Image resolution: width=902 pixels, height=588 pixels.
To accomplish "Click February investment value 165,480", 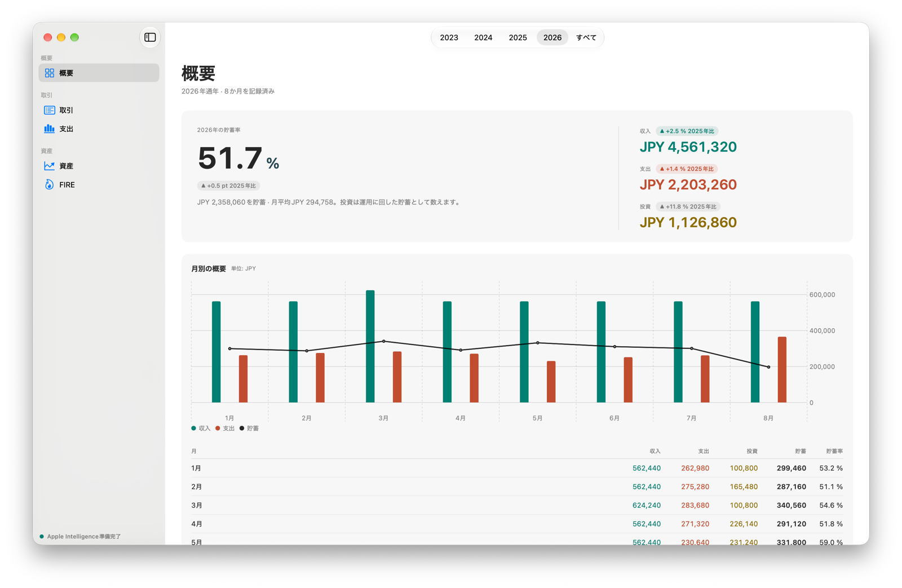I will [744, 487].
